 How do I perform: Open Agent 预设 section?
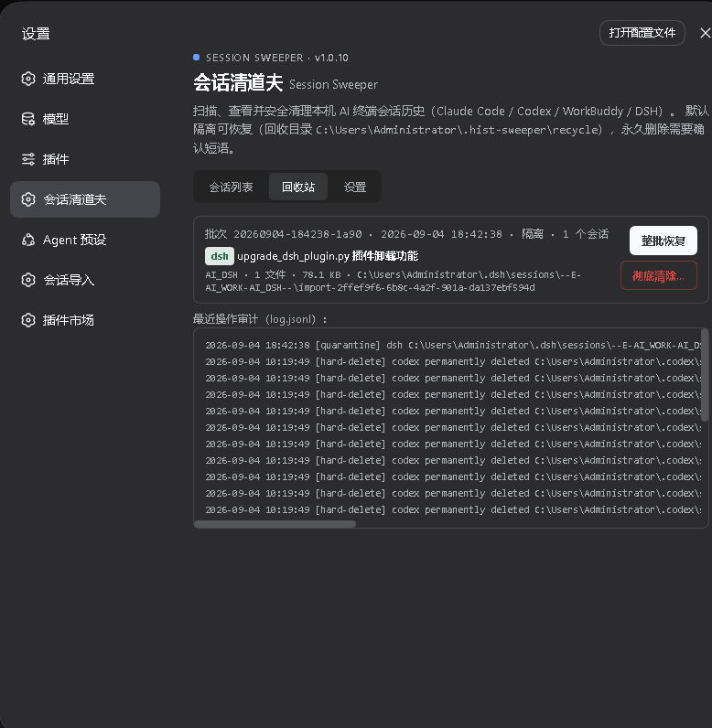[x=85, y=240]
